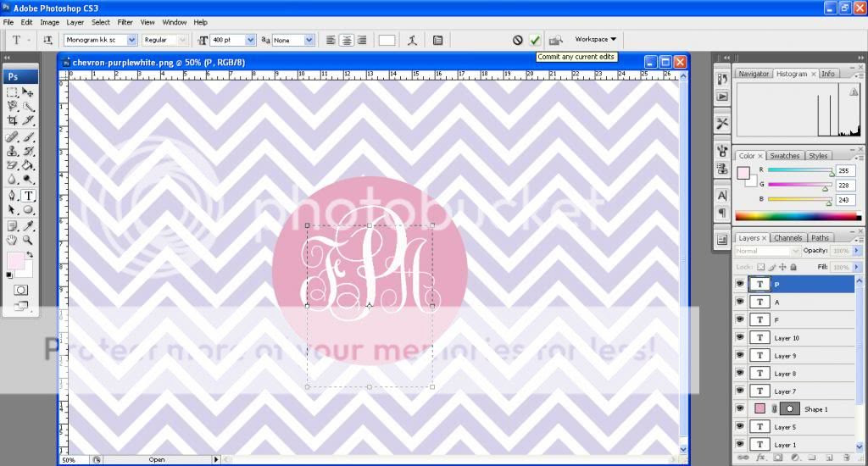
Task: Open the anti-aliasing dropdown None
Action: 309,40
